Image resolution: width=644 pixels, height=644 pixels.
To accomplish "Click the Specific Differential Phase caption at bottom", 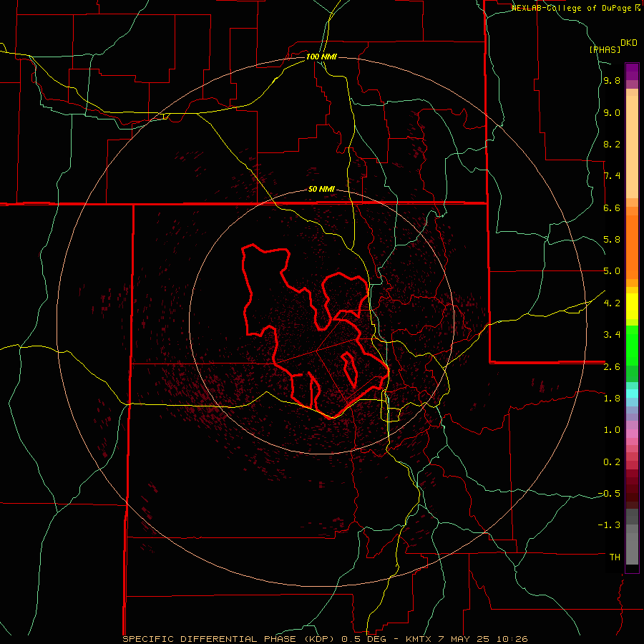I will coord(325,639).
